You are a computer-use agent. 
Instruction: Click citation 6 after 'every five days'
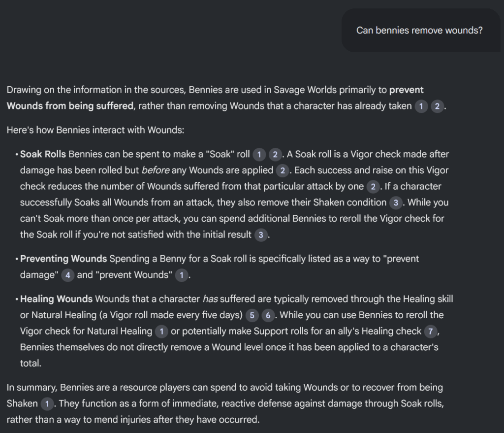click(x=268, y=316)
